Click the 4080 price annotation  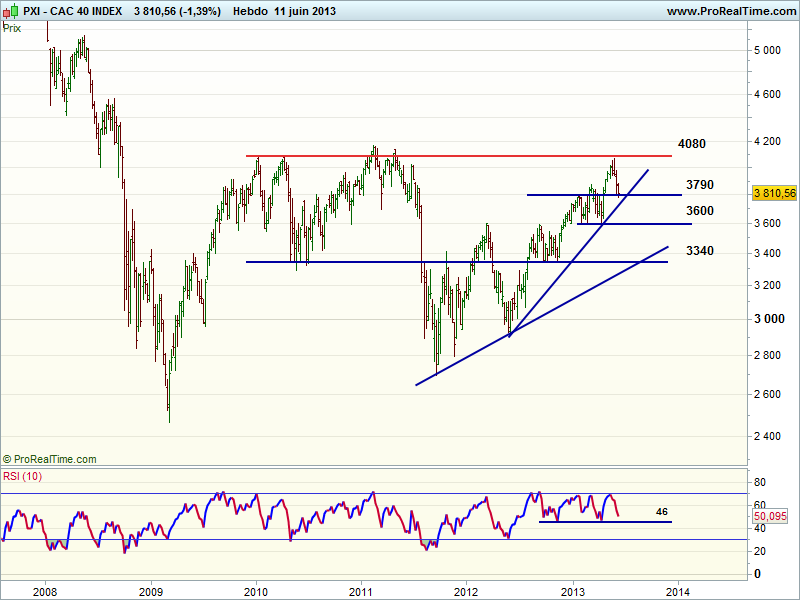[x=691, y=144]
